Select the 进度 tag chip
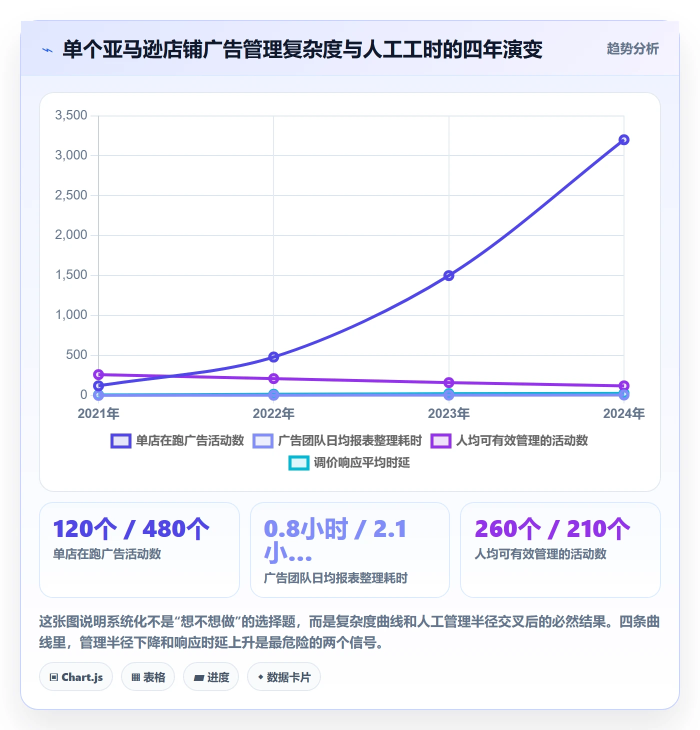Screen dimensions: 700x730 tap(211, 677)
